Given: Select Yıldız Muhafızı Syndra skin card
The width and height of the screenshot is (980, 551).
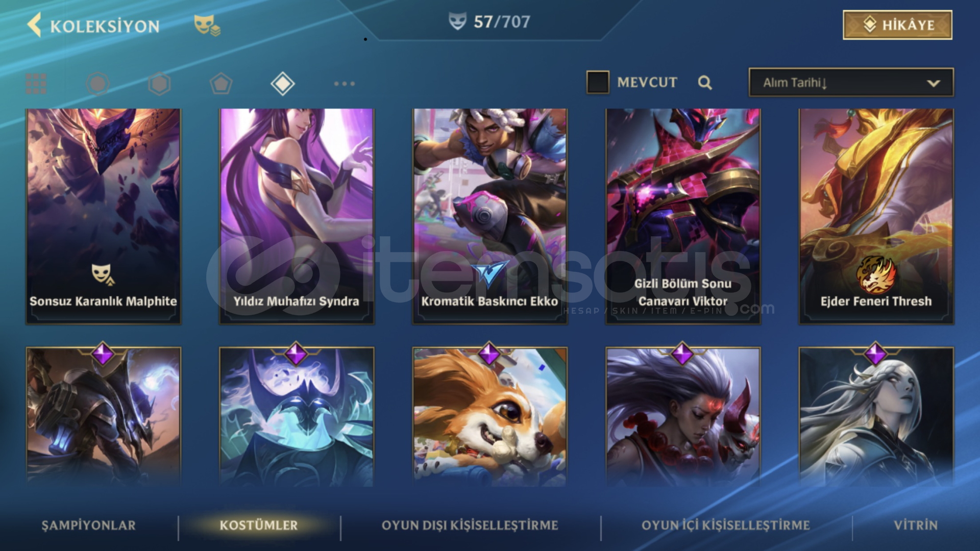Looking at the screenshot, I should tap(297, 216).
